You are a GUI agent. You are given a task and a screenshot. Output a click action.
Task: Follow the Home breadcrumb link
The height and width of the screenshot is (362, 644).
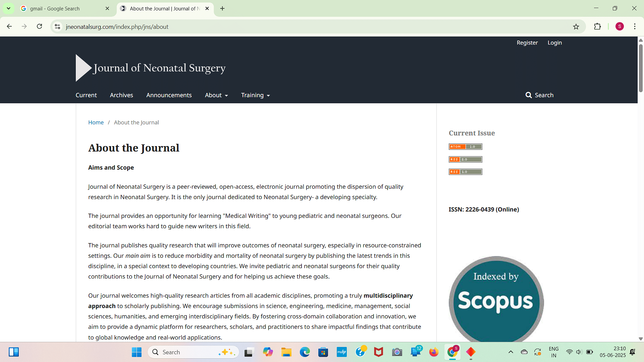(96, 122)
